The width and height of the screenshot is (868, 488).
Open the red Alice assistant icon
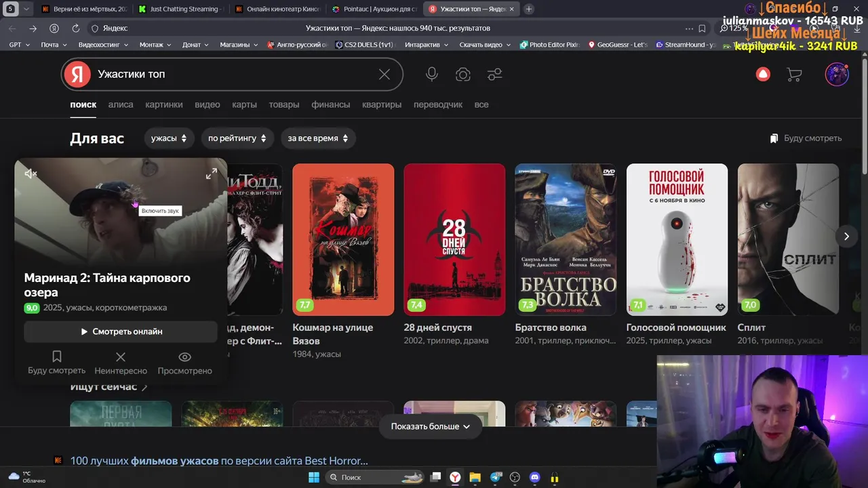point(763,75)
